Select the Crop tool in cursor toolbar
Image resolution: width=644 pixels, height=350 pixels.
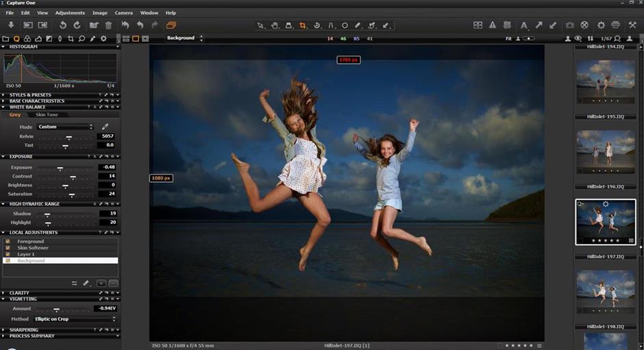tap(303, 25)
